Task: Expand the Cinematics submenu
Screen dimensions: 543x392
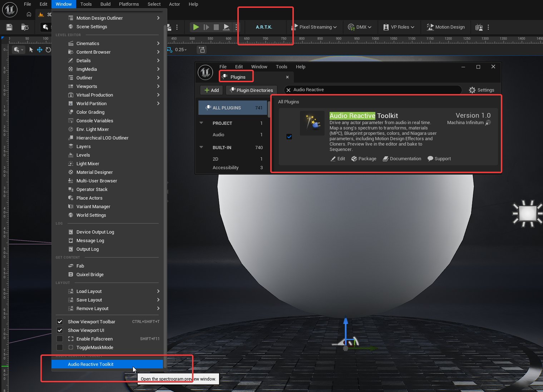Action: (x=107, y=43)
